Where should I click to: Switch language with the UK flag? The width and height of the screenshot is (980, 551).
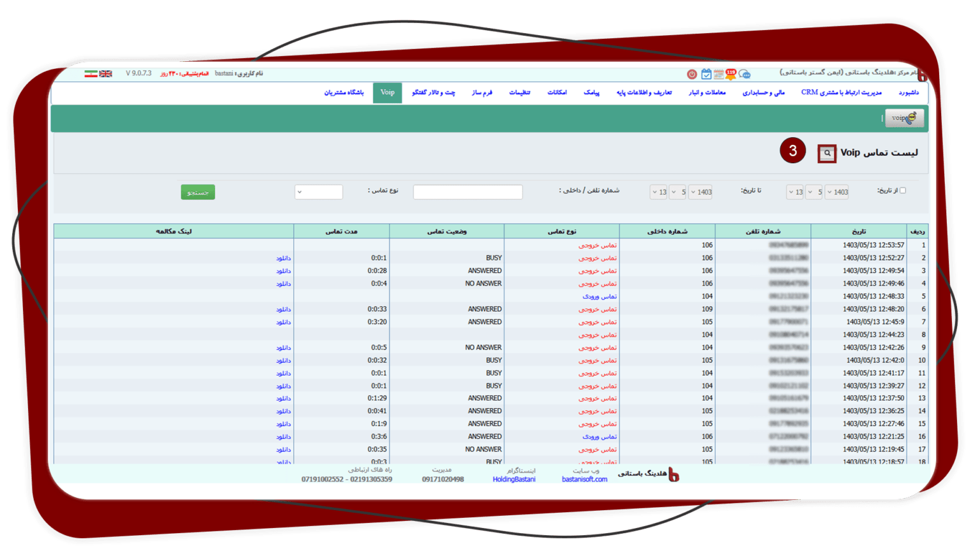pos(105,74)
